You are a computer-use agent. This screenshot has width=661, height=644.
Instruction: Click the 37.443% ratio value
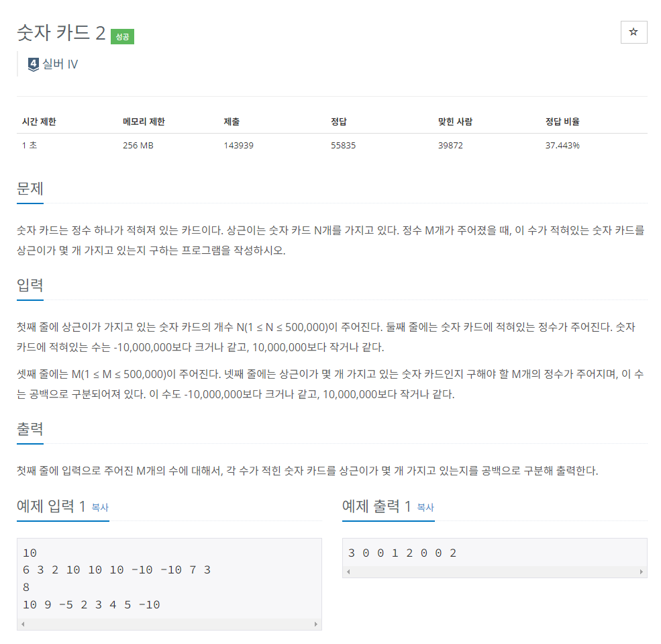(x=562, y=145)
